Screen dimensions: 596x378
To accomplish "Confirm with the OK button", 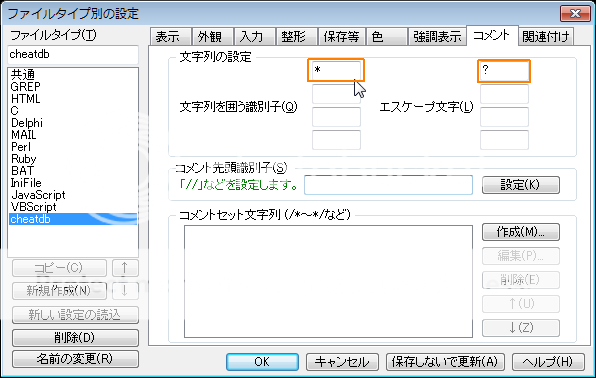I will tap(262, 362).
